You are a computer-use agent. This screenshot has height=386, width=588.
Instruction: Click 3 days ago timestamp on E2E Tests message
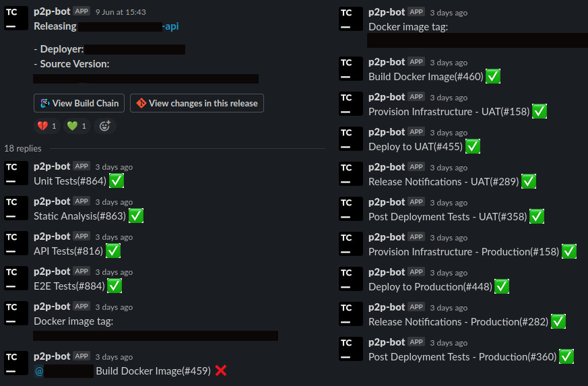[x=114, y=272]
